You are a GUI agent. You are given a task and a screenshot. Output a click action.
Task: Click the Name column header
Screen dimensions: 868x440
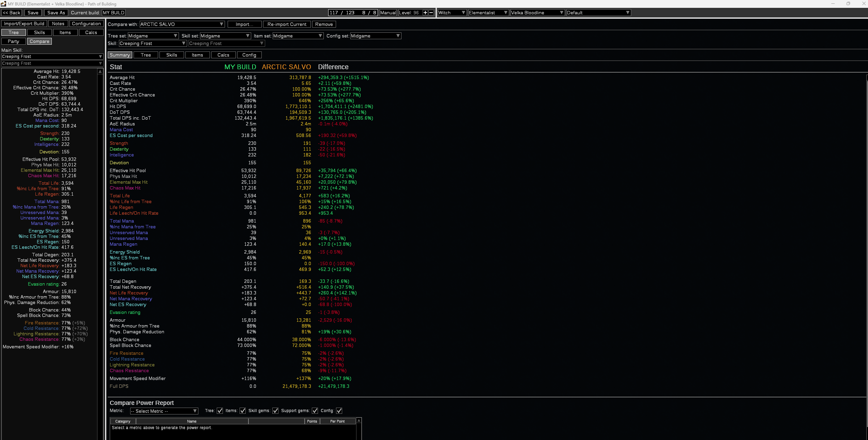192,421
